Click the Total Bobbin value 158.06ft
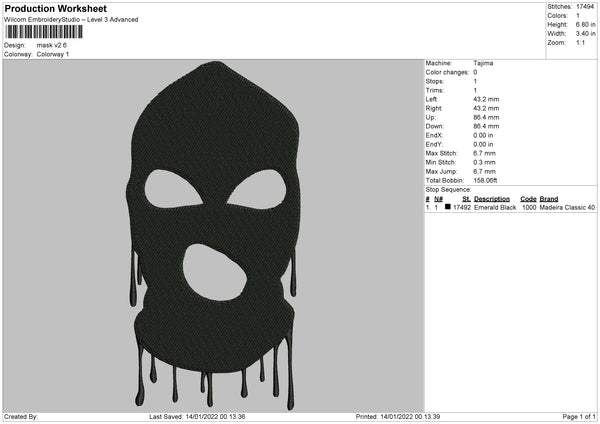 485,181
